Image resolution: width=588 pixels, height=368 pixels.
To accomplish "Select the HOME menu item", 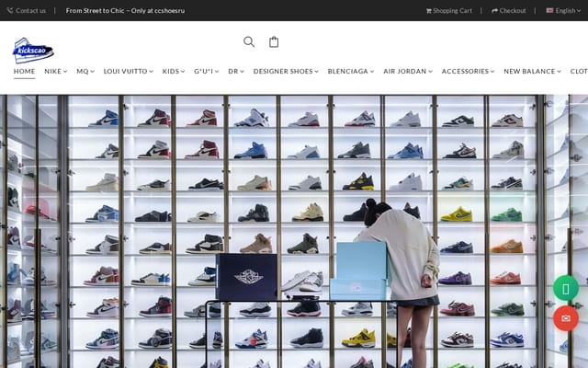I will click(x=25, y=72).
